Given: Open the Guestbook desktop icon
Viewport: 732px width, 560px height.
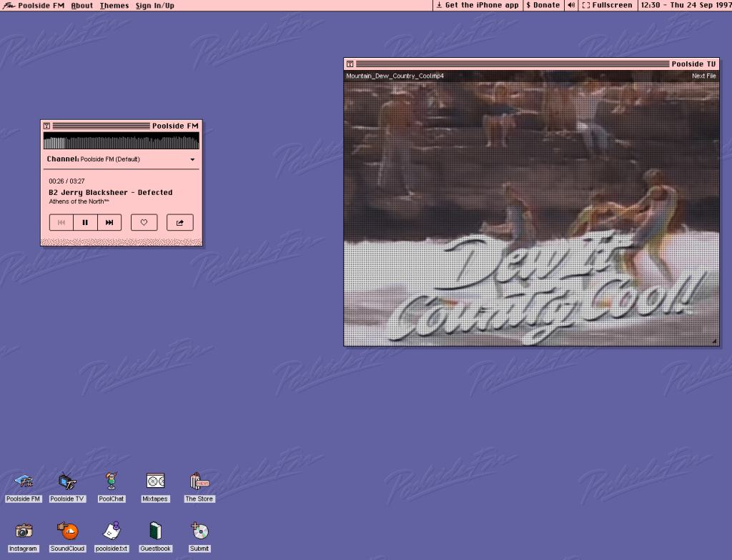Looking at the screenshot, I should 155,531.
